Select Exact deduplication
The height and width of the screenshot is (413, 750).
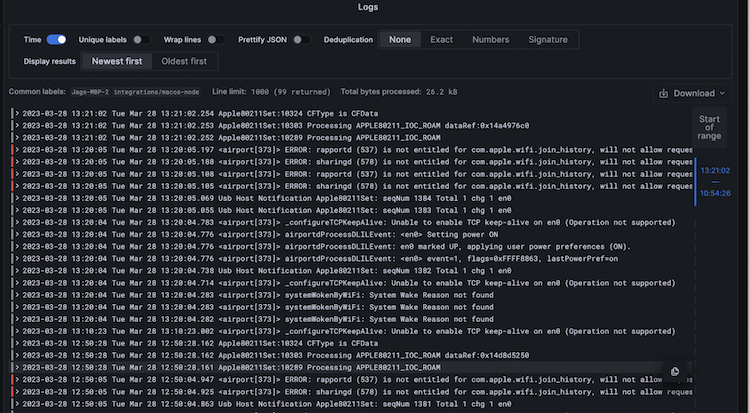(441, 40)
